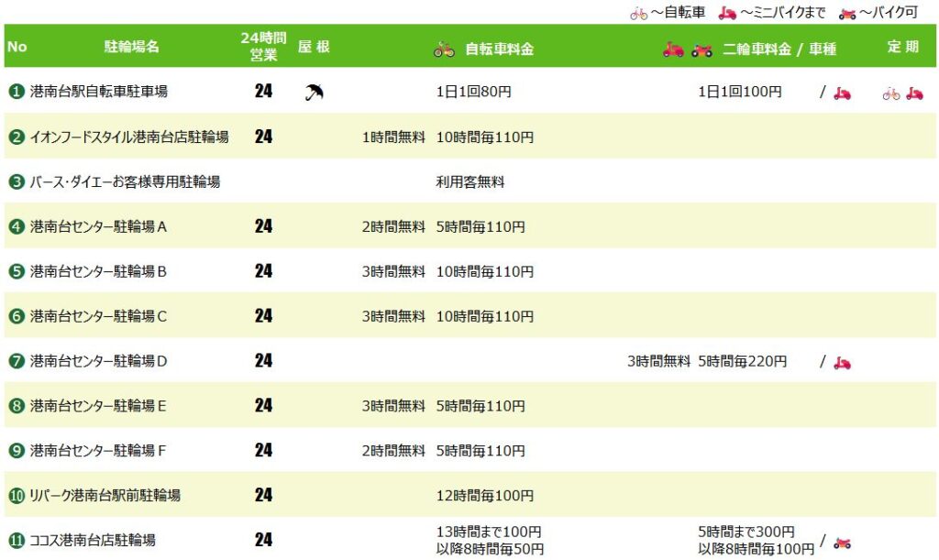
Task: Click the number 10 circle marker
Action: [17, 495]
